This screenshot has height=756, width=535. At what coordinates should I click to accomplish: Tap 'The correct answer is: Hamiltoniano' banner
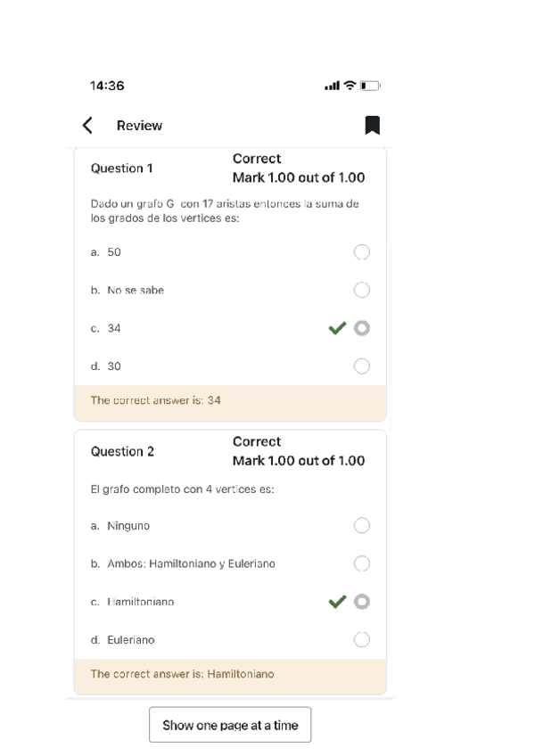pos(230,674)
